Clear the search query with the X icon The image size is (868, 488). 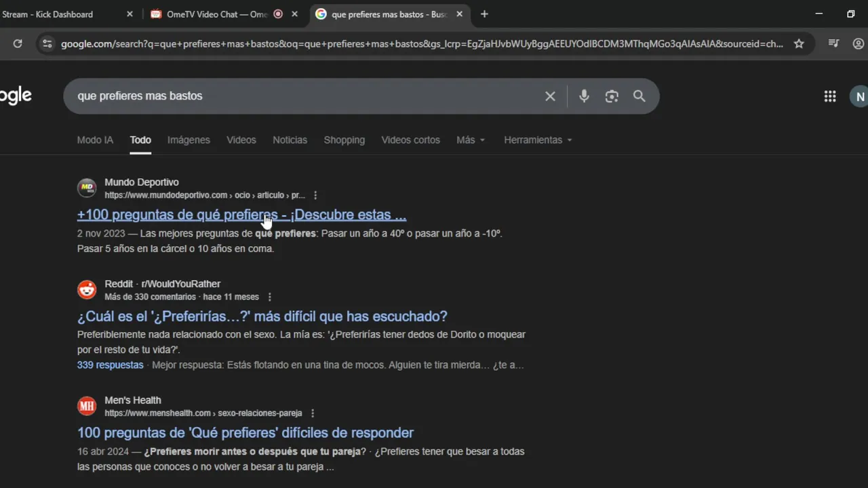pyautogui.click(x=550, y=96)
